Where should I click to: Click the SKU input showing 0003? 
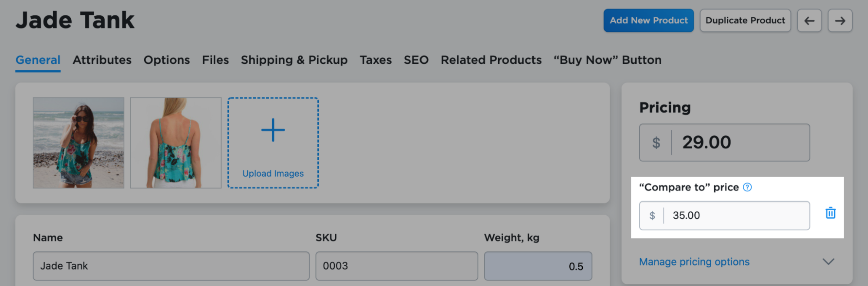click(396, 266)
